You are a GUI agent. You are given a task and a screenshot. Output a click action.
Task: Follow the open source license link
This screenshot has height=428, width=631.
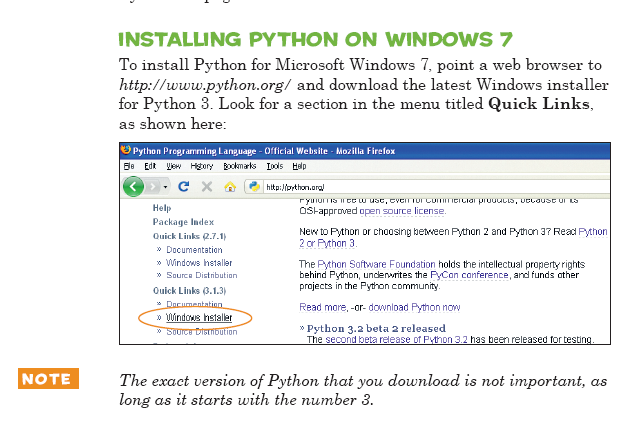click(x=402, y=211)
